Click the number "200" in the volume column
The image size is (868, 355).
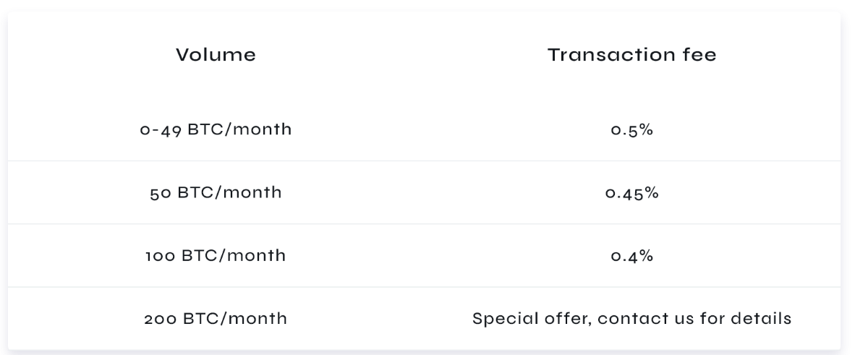pyautogui.click(x=160, y=318)
